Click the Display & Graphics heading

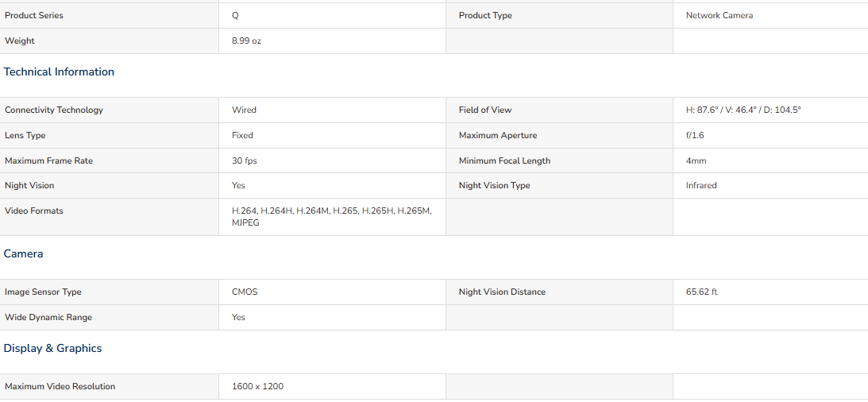coord(52,348)
